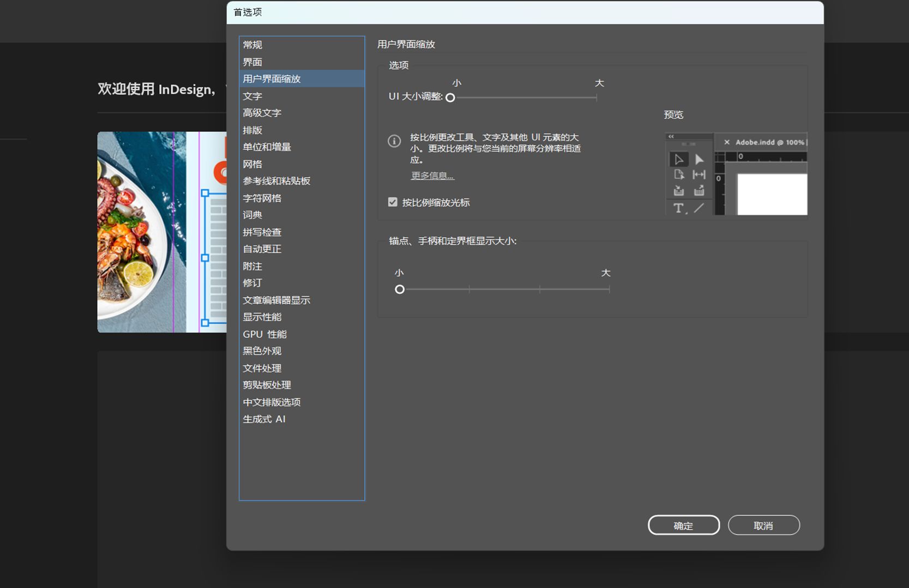Select 自动更正 in the list
Image resolution: width=909 pixels, height=588 pixels.
click(x=302, y=249)
